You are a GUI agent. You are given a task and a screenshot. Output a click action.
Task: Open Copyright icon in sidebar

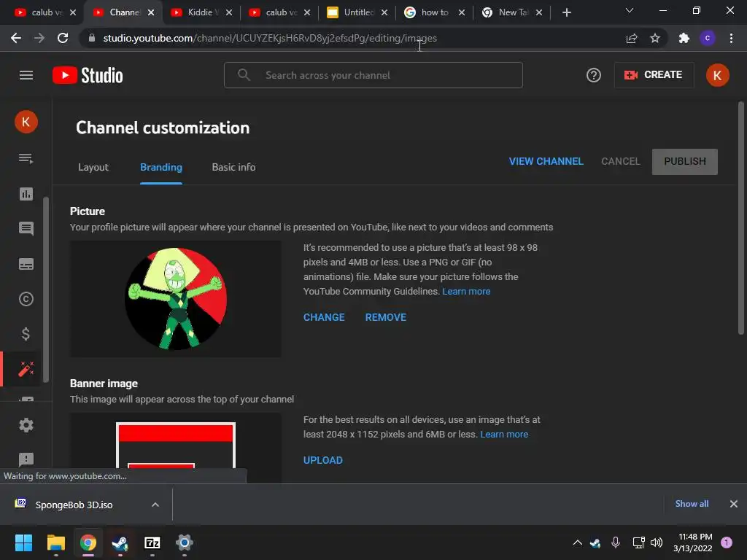pos(26,299)
